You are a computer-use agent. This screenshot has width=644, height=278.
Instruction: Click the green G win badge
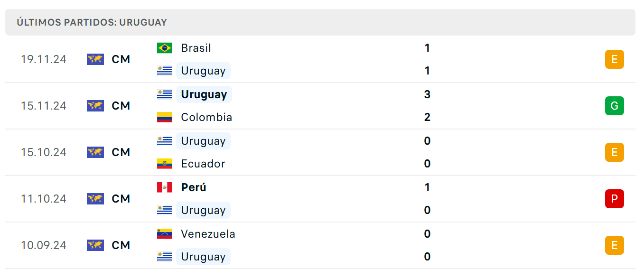click(x=614, y=106)
